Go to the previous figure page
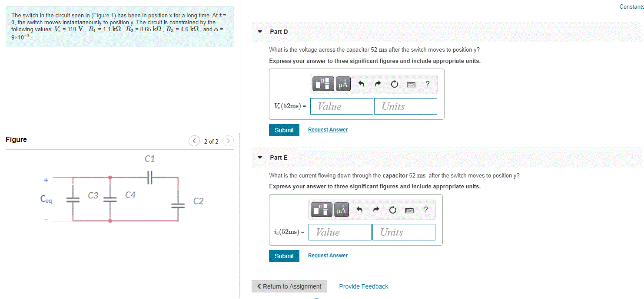 [194, 141]
